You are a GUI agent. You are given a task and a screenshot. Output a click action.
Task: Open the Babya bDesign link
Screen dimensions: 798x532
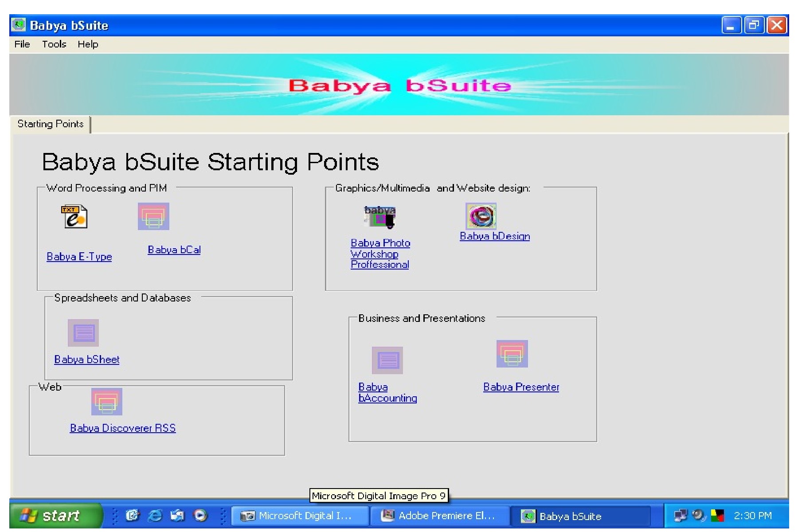tap(495, 236)
